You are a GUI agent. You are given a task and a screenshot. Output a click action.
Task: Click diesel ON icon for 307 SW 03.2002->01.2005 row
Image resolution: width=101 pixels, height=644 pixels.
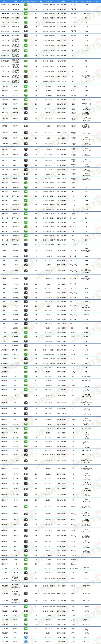(26, 455)
